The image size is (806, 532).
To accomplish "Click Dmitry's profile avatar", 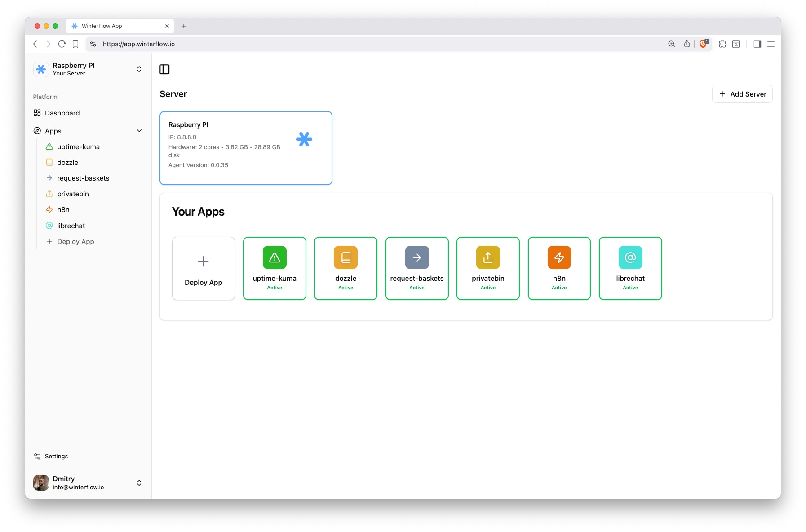I will coord(41,483).
